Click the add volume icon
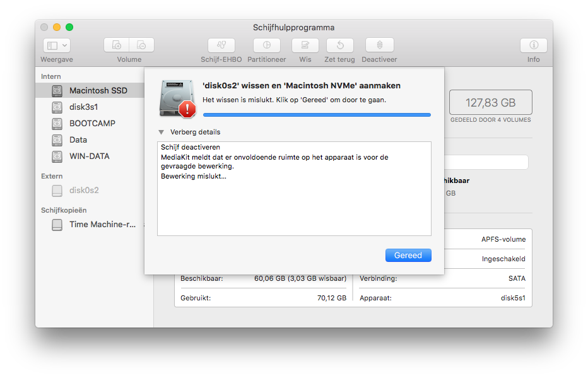 pos(117,45)
